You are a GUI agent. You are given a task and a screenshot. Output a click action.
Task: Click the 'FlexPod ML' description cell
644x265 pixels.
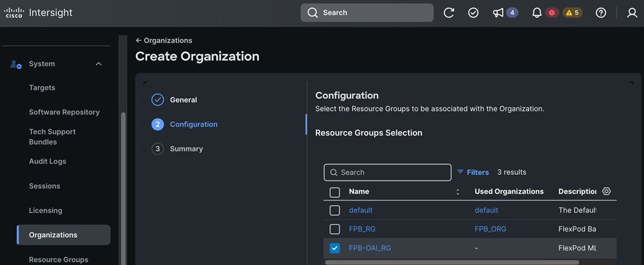pyautogui.click(x=577, y=248)
